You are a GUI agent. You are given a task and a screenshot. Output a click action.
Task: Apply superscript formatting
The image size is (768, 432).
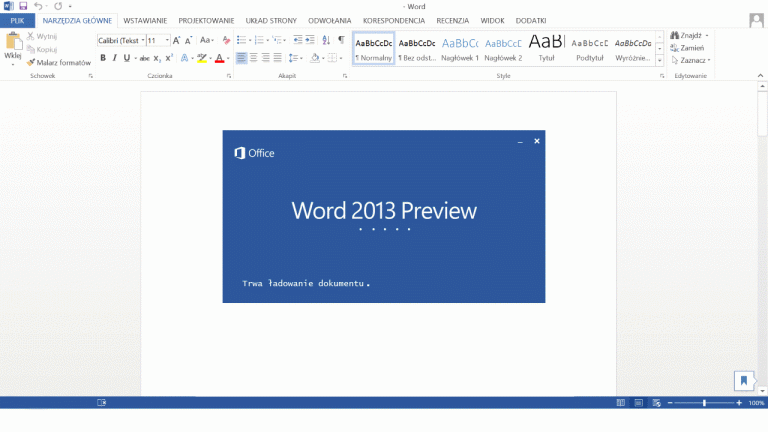pyautogui.click(x=169, y=58)
